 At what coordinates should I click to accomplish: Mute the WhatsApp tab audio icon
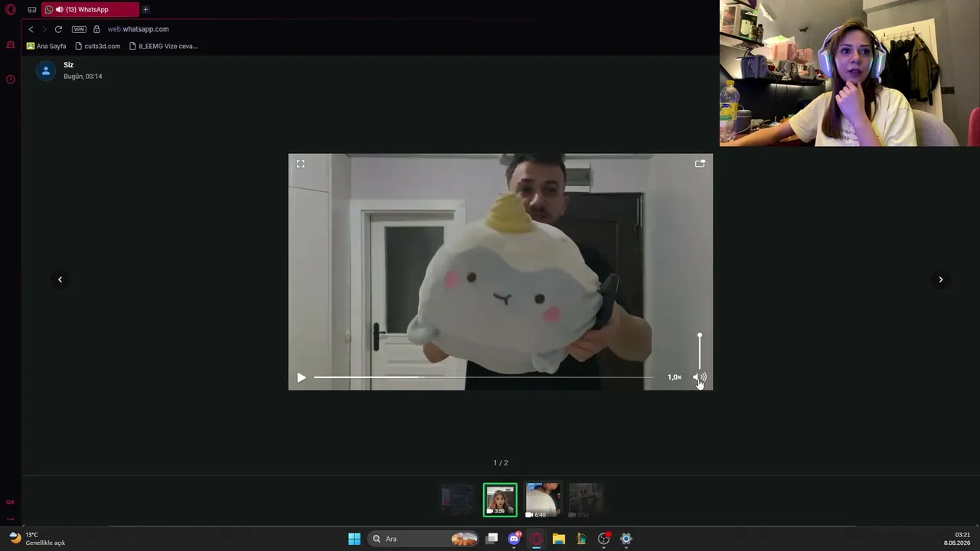coord(59,9)
